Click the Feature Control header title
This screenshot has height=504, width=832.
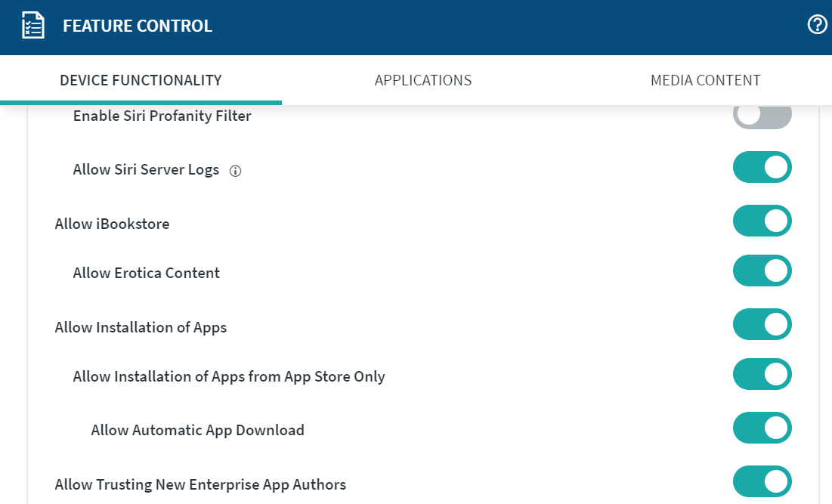(x=138, y=26)
